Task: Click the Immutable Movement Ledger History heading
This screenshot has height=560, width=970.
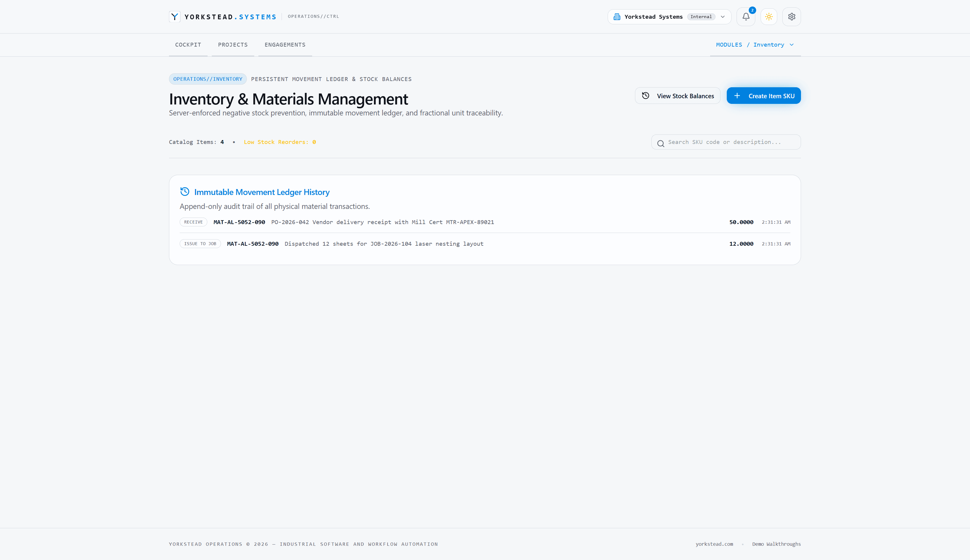Action: tap(262, 192)
